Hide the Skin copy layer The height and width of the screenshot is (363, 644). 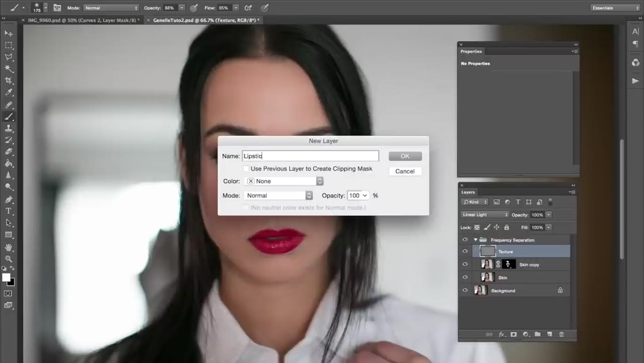465,264
